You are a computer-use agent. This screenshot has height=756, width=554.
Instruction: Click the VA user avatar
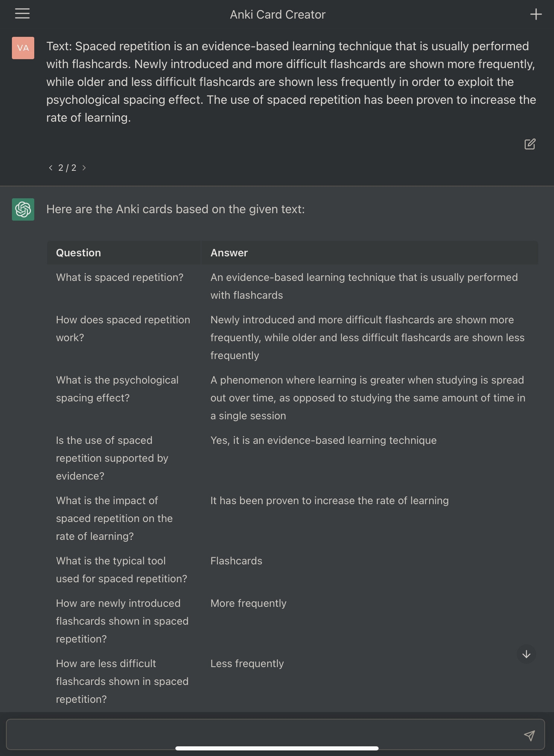click(23, 48)
